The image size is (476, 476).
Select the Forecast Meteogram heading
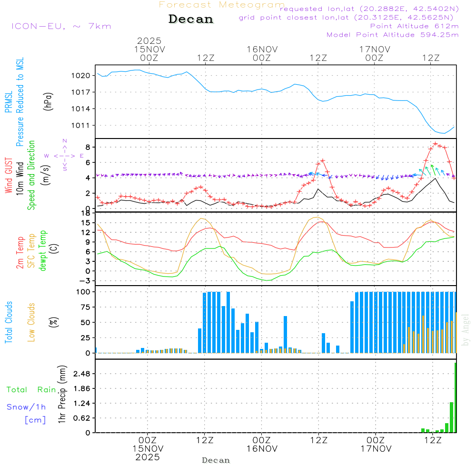coord(222,5)
